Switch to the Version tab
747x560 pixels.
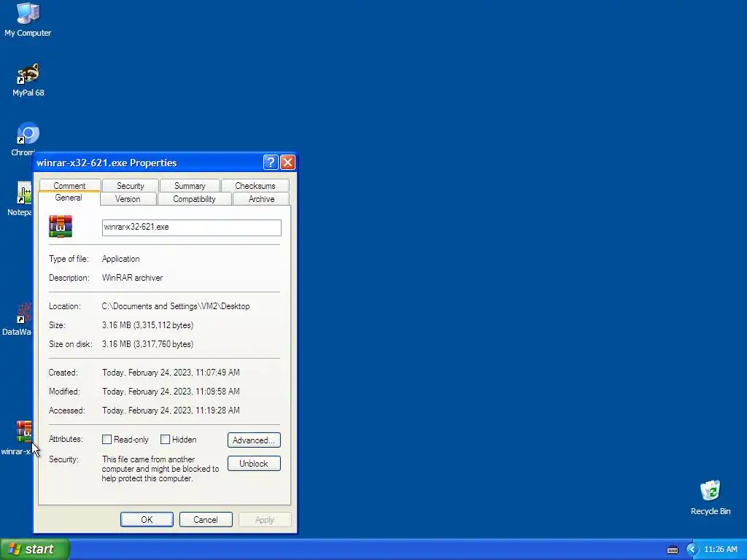pyautogui.click(x=128, y=199)
